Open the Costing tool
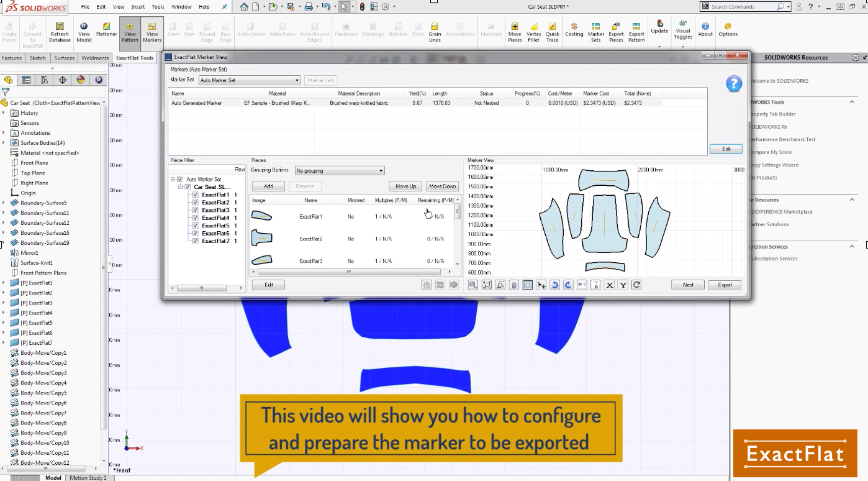The width and height of the screenshot is (868, 481). point(574,30)
